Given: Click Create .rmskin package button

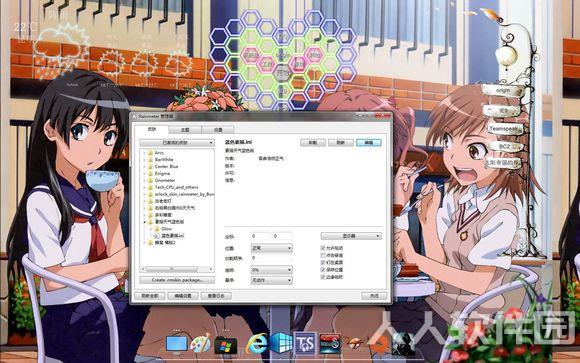Looking at the screenshot, I should tap(177, 280).
